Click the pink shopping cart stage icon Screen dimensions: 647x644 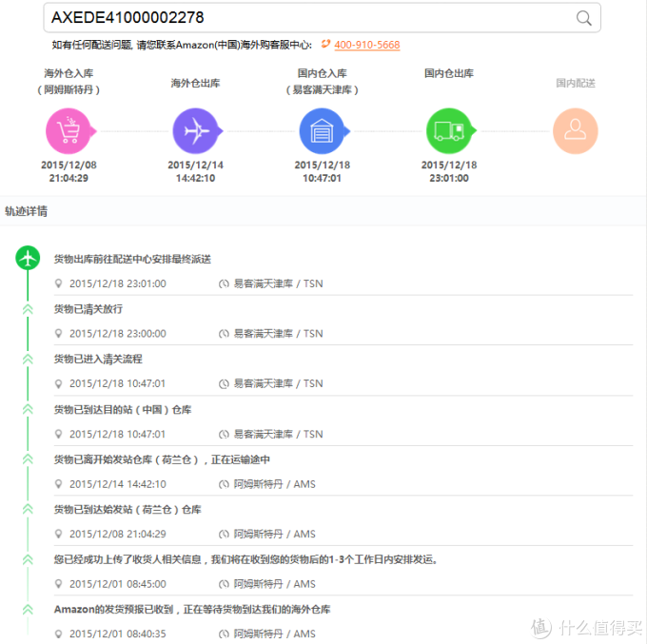69,130
